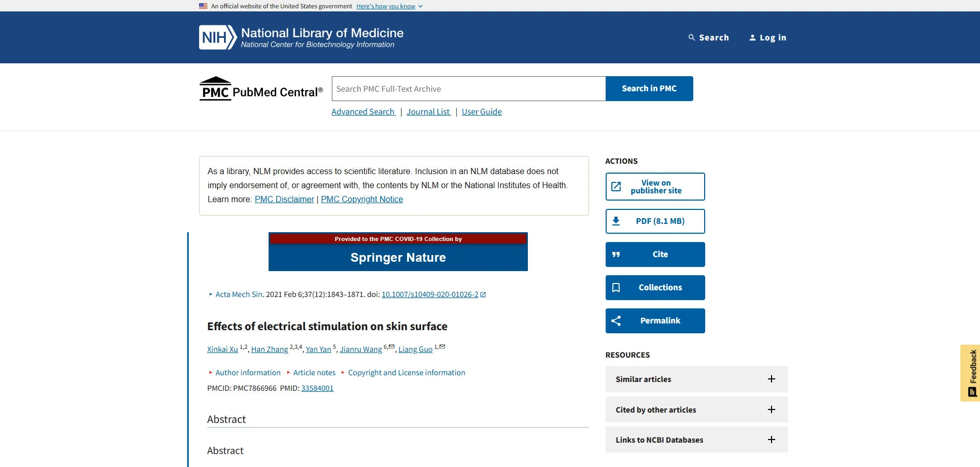This screenshot has width=980, height=467.
Task: Click the Collections bookmark icon
Action: coord(616,288)
